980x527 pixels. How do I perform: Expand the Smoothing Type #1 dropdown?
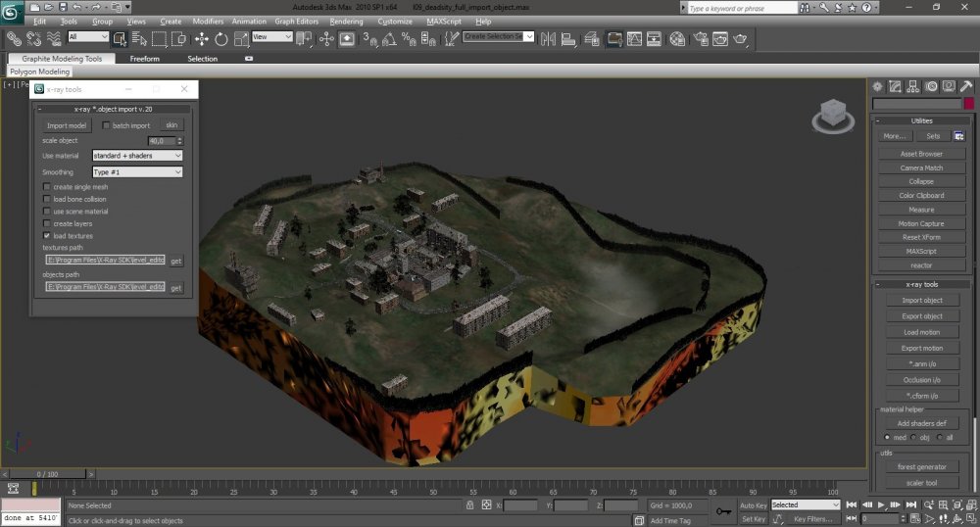137,172
